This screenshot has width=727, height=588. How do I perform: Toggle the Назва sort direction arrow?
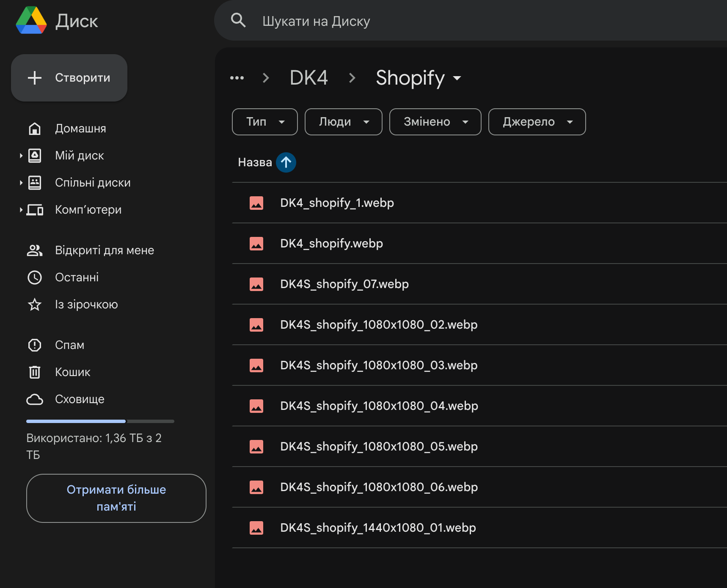tap(286, 162)
